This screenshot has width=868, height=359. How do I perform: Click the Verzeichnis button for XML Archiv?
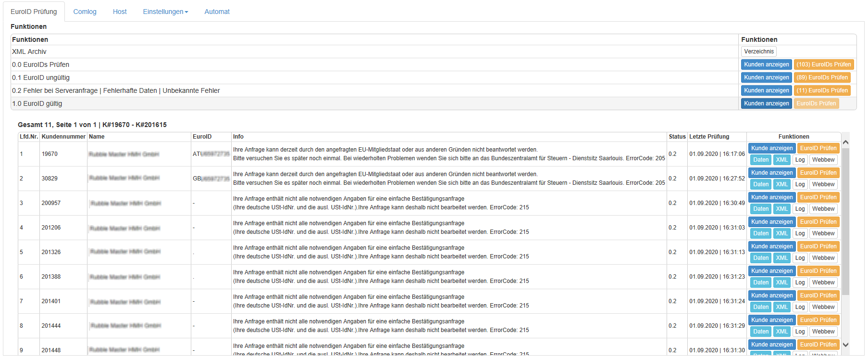tap(758, 51)
